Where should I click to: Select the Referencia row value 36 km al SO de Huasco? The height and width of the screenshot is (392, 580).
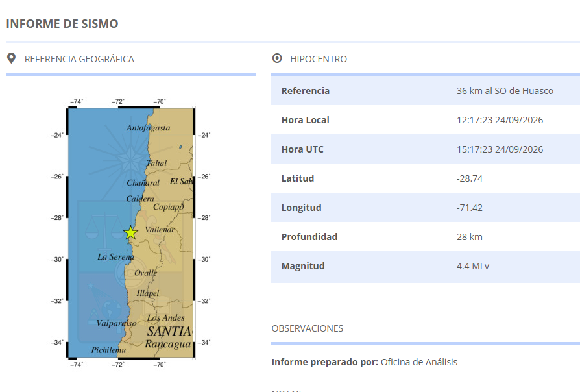coord(505,91)
